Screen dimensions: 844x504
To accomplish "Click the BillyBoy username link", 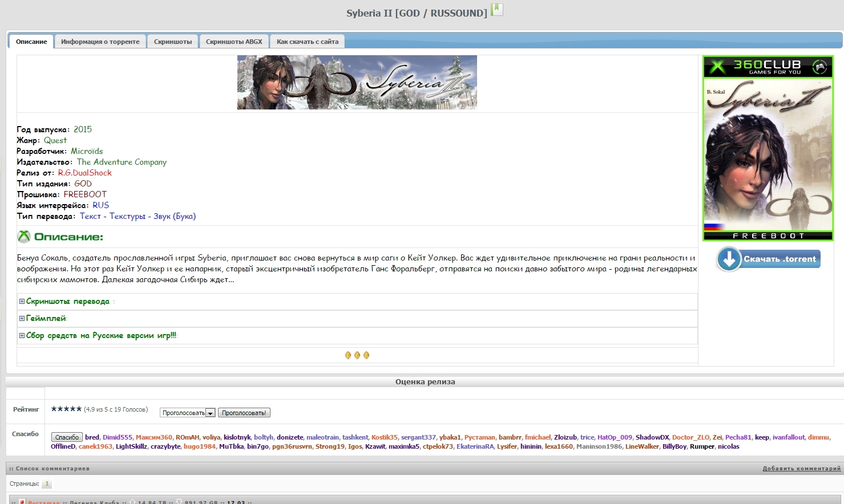I will (675, 446).
